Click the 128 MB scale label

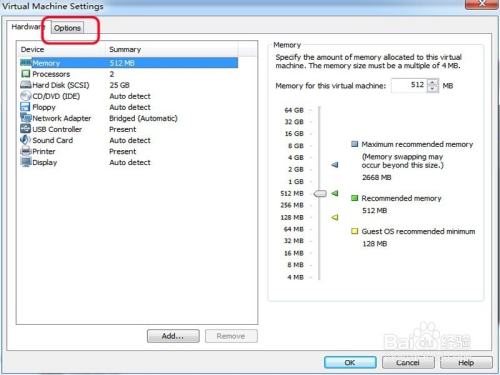(x=292, y=217)
